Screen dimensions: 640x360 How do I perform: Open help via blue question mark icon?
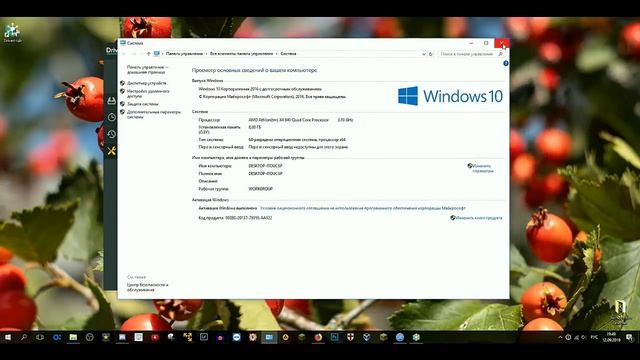coord(506,63)
